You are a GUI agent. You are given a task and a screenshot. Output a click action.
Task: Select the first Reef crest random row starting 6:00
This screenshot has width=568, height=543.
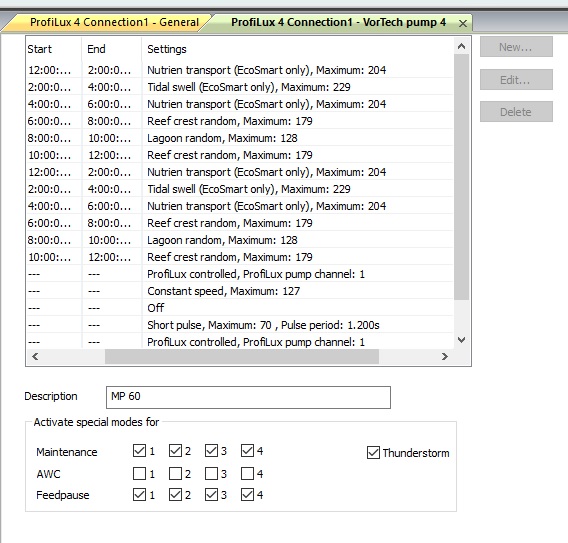click(240, 121)
